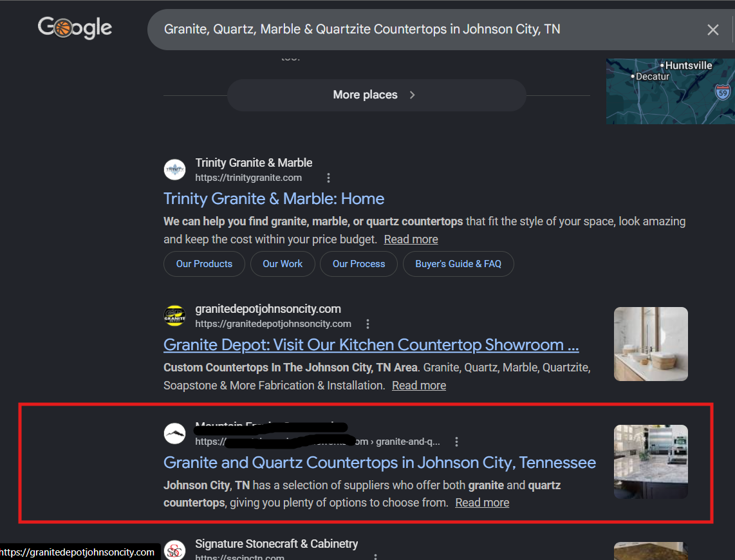
Task: Click the Google logo
Action: pos(75,28)
